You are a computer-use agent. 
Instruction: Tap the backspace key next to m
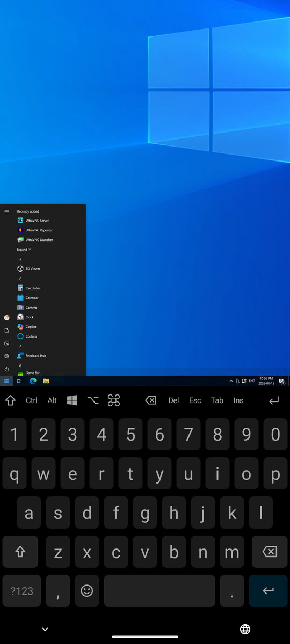click(x=270, y=552)
